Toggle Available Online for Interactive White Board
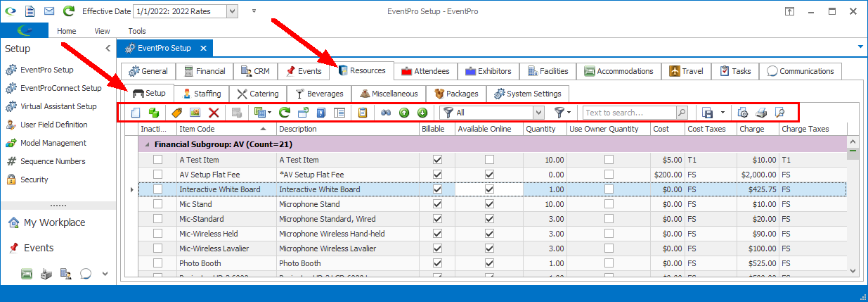This screenshot has height=302, width=868. pyautogui.click(x=489, y=189)
